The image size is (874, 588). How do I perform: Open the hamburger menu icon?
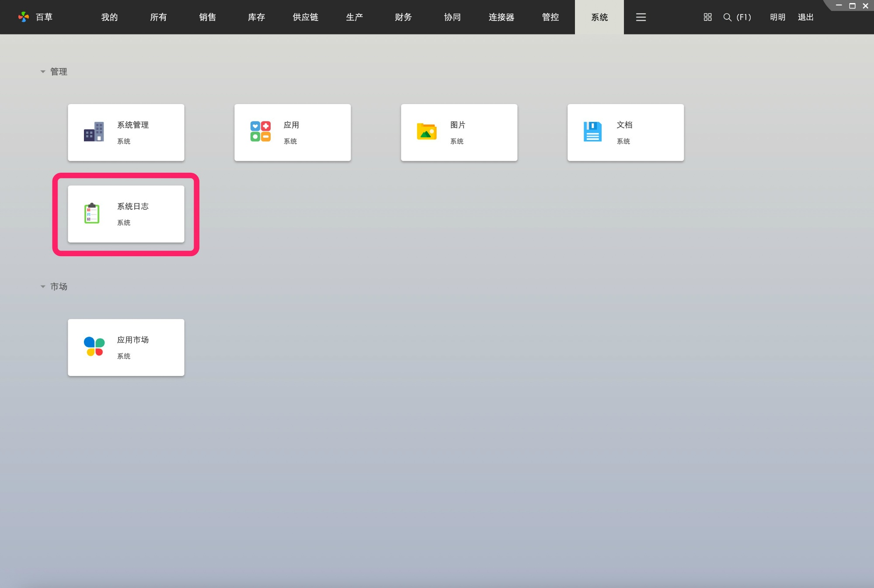click(641, 17)
